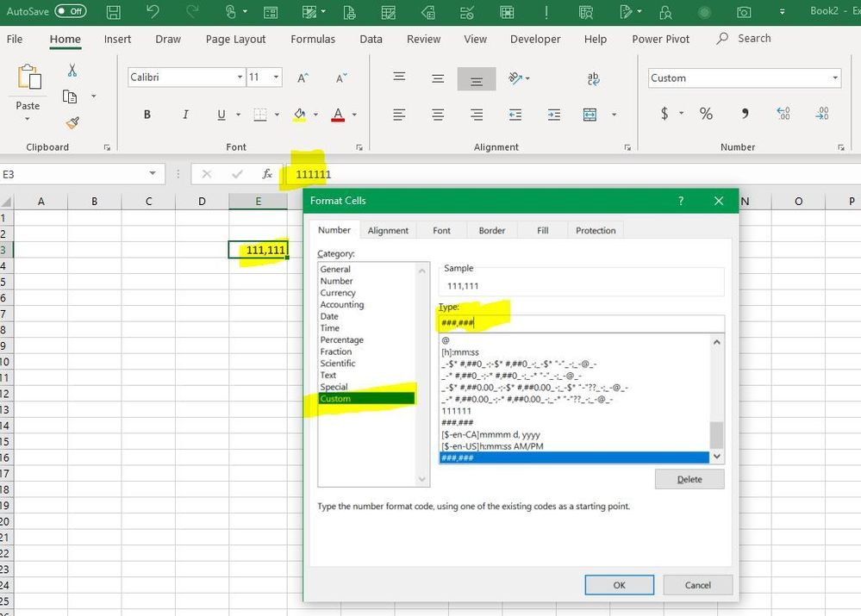The image size is (861, 616).
Task: Click the Accounting dollar format icon
Action: 664,113
